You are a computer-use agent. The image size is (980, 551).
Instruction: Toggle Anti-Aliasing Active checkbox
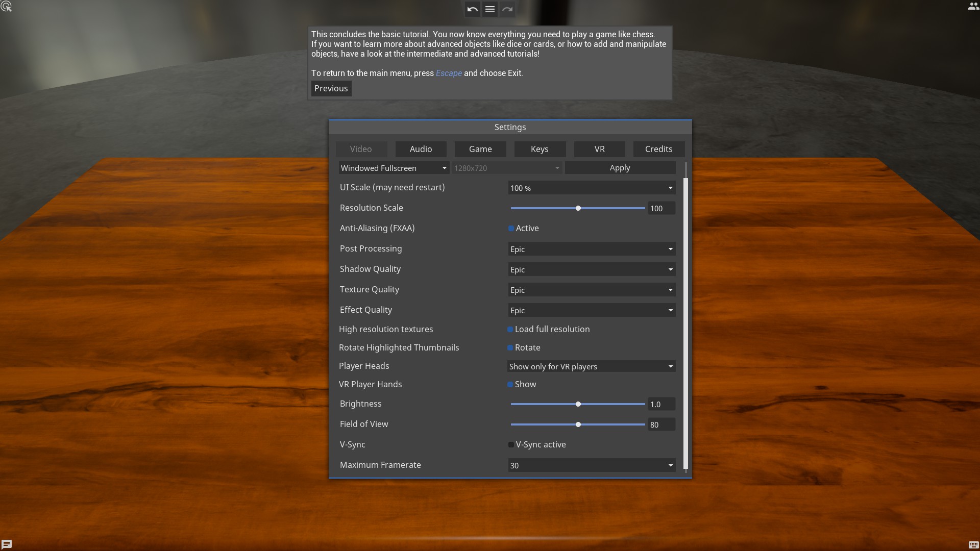511,229
